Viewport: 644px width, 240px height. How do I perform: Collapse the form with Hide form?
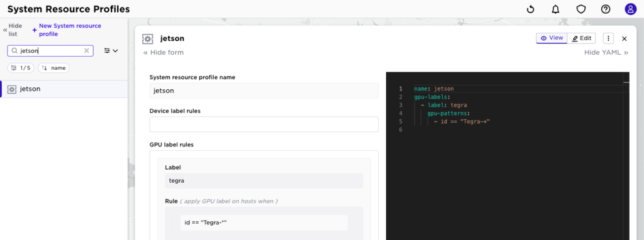click(x=164, y=53)
